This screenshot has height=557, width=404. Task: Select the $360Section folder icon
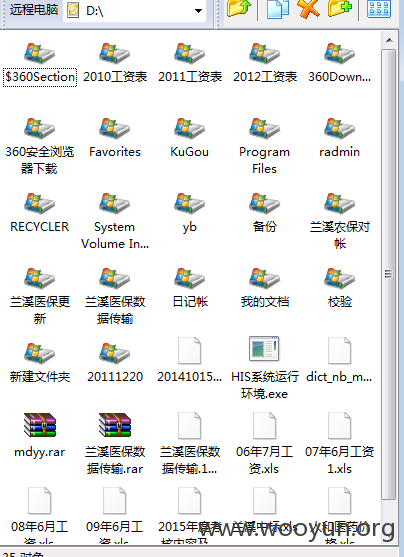pyautogui.click(x=39, y=54)
